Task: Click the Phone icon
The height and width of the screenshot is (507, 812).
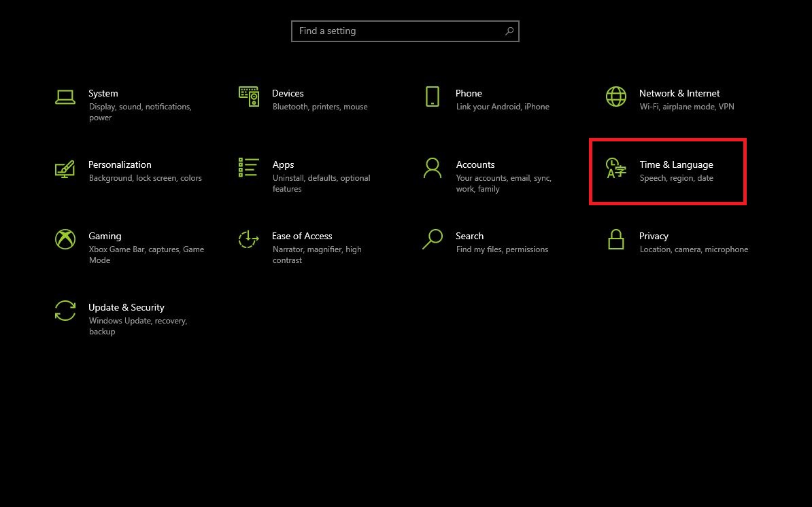Action: (433, 97)
